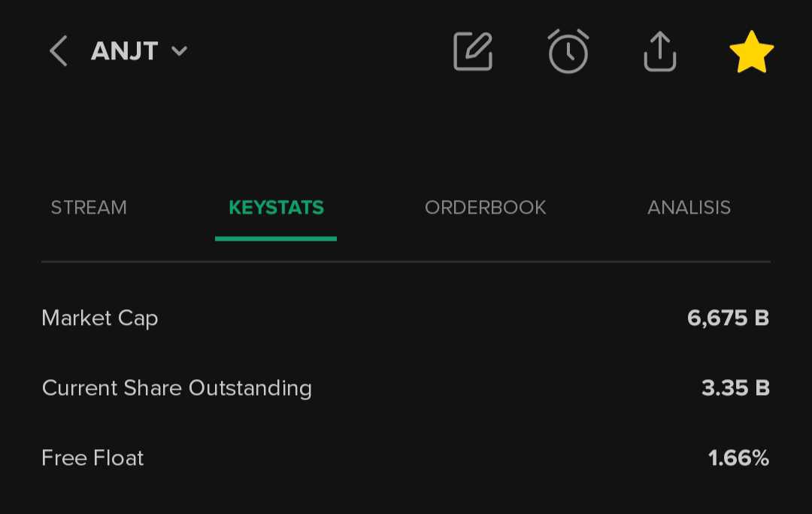Toggle the yellow star watchlist favorite
This screenshot has width=812, height=514.
(751, 52)
